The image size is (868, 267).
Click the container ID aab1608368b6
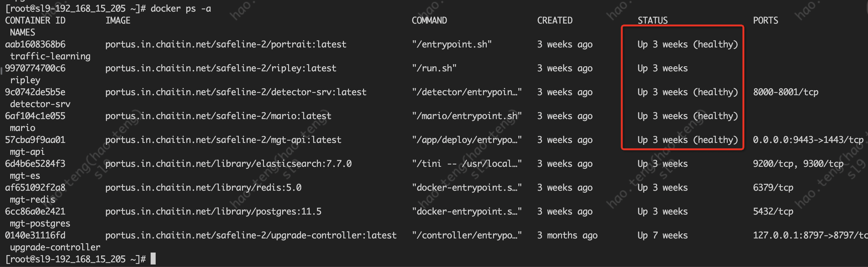35,45
